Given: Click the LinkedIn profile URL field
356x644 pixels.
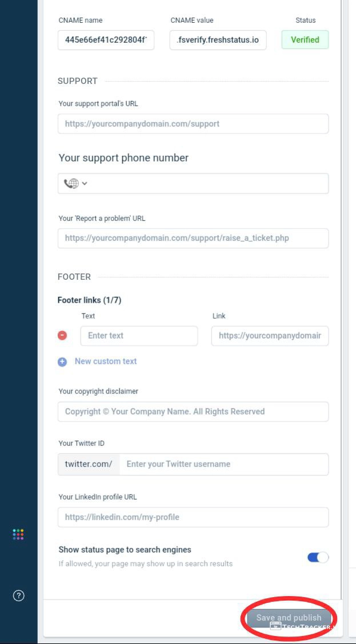Looking at the screenshot, I should (193, 517).
